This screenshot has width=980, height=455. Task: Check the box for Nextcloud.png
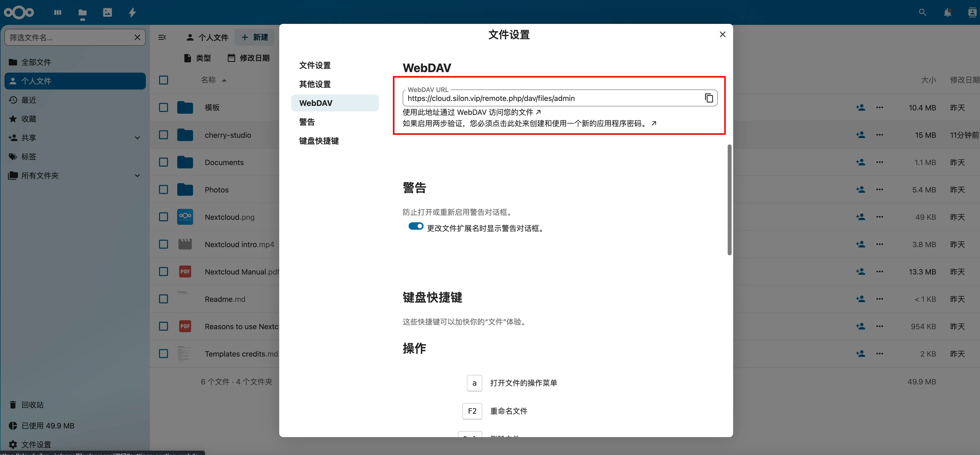163,217
